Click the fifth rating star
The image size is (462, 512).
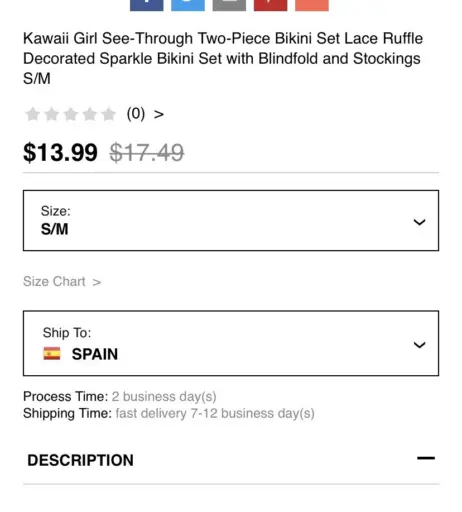pyautogui.click(x=109, y=114)
